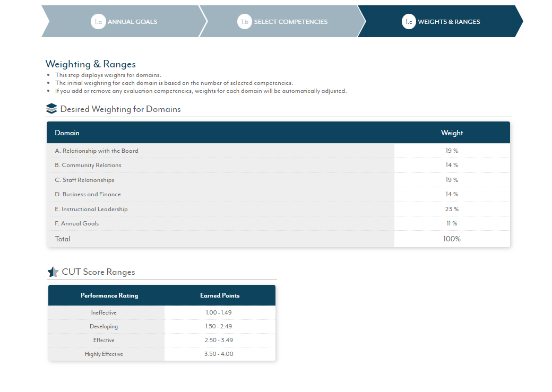This screenshot has height=392, width=552.
Task: Select the Relationship with the Board row
Action: pyautogui.click(x=97, y=151)
